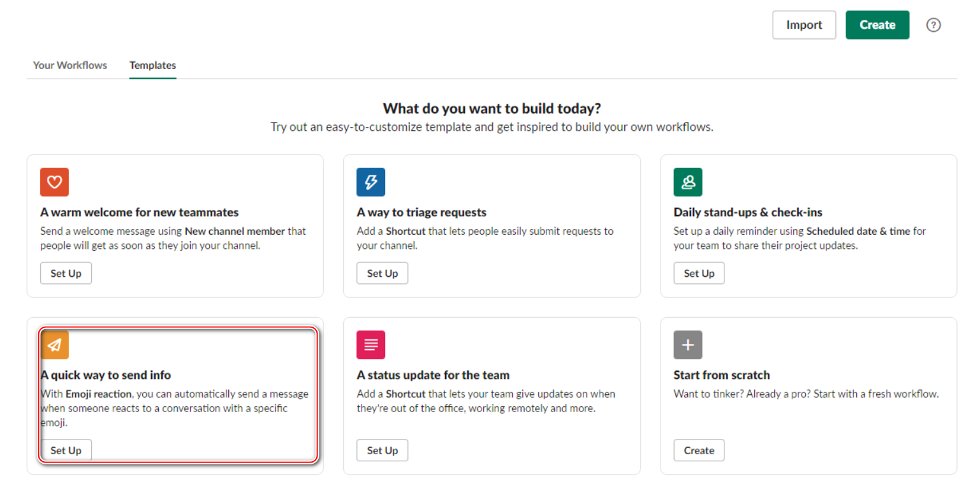Click the orange paper plane icon
This screenshot has height=497, width=980.
pos(55,345)
